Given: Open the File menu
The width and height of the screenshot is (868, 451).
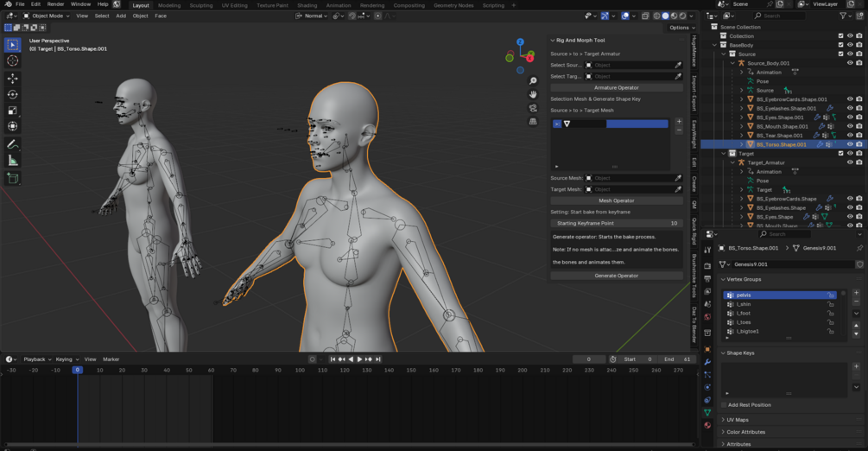Looking at the screenshot, I should pos(20,4).
